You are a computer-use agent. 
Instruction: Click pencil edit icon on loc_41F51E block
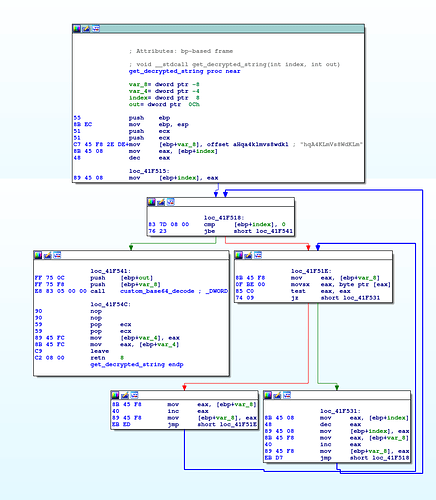coord(248,255)
